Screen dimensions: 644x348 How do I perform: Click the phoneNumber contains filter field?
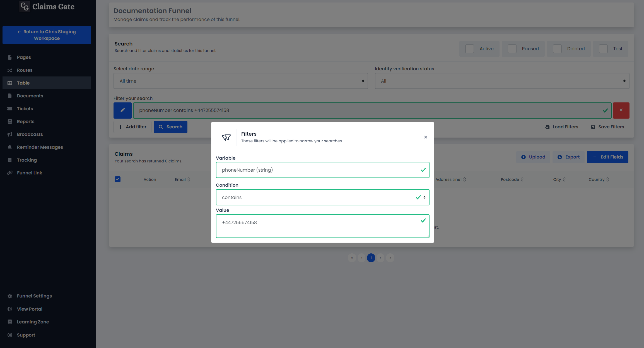372,111
